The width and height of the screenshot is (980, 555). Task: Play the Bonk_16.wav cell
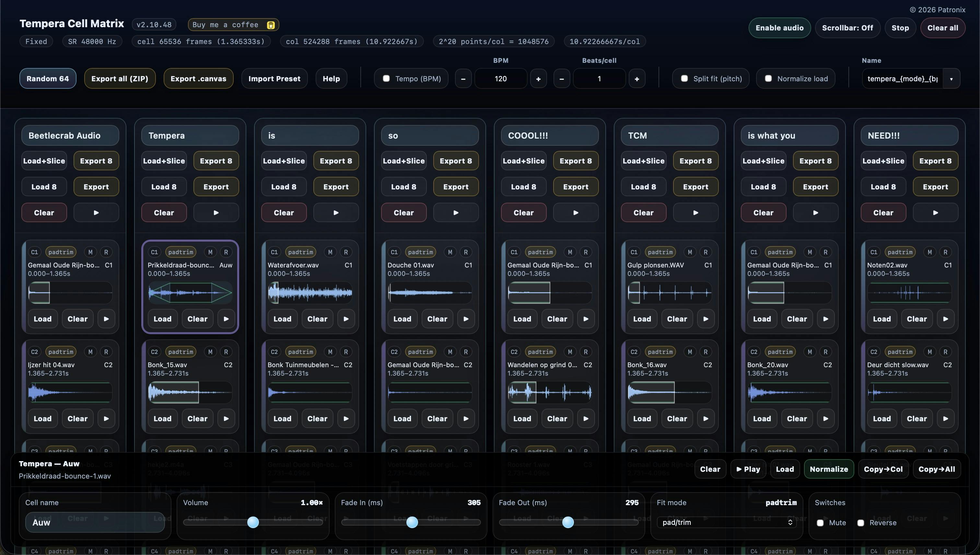[706, 419]
